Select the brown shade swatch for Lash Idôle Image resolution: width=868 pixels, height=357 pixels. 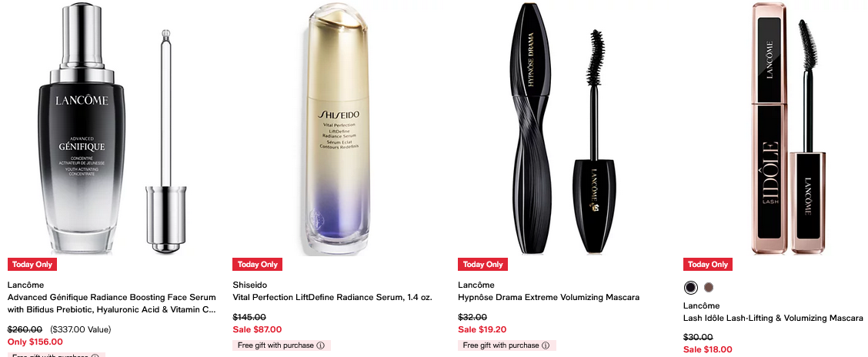point(709,287)
